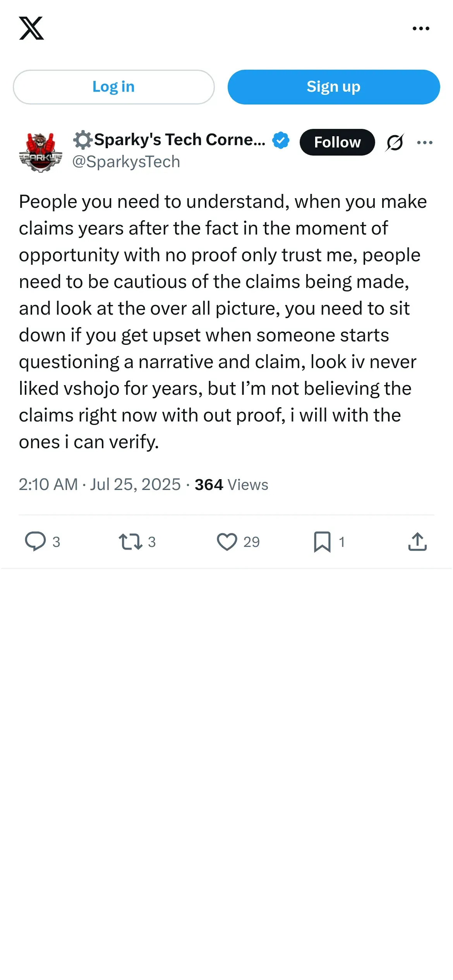Toggle the like heart icon
Image resolution: width=453 pixels, height=980 pixels.
[x=227, y=541]
